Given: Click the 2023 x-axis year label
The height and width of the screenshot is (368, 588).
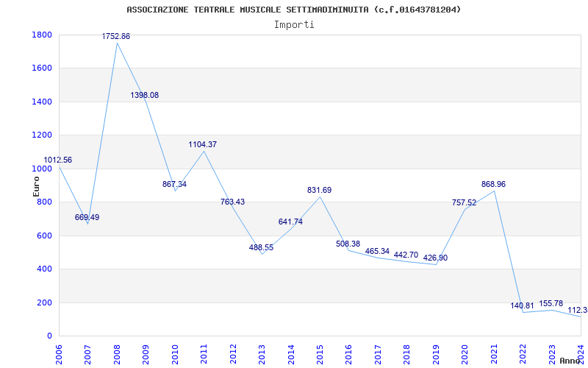Looking at the screenshot, I should [552, 355].
